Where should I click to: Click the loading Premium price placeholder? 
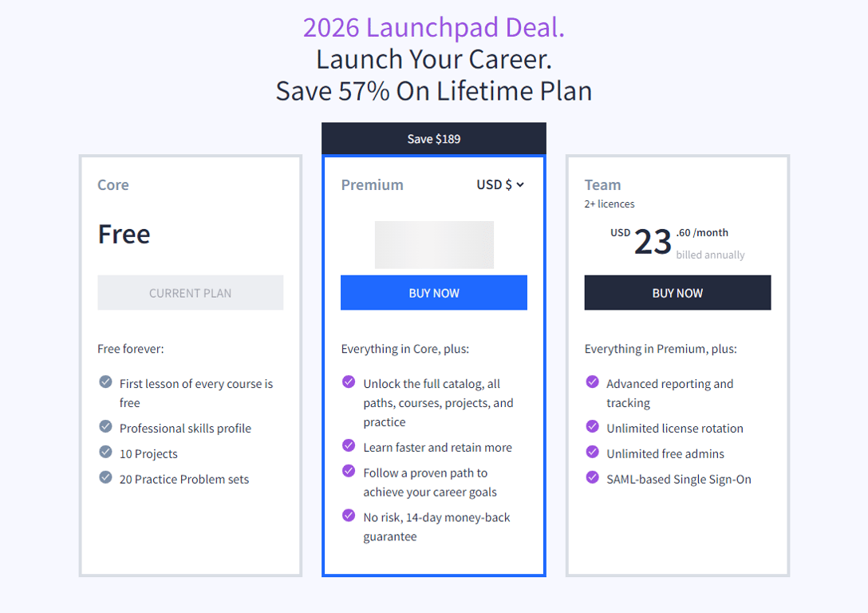tap(434, 245)
